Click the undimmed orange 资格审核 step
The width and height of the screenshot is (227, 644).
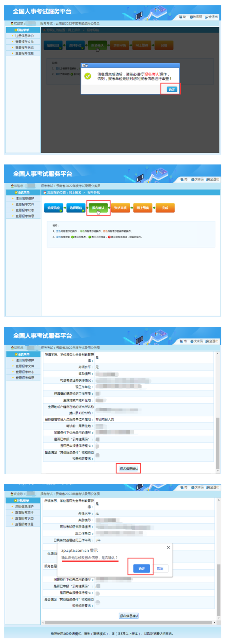pyautogui.click(x=120, y=208)
